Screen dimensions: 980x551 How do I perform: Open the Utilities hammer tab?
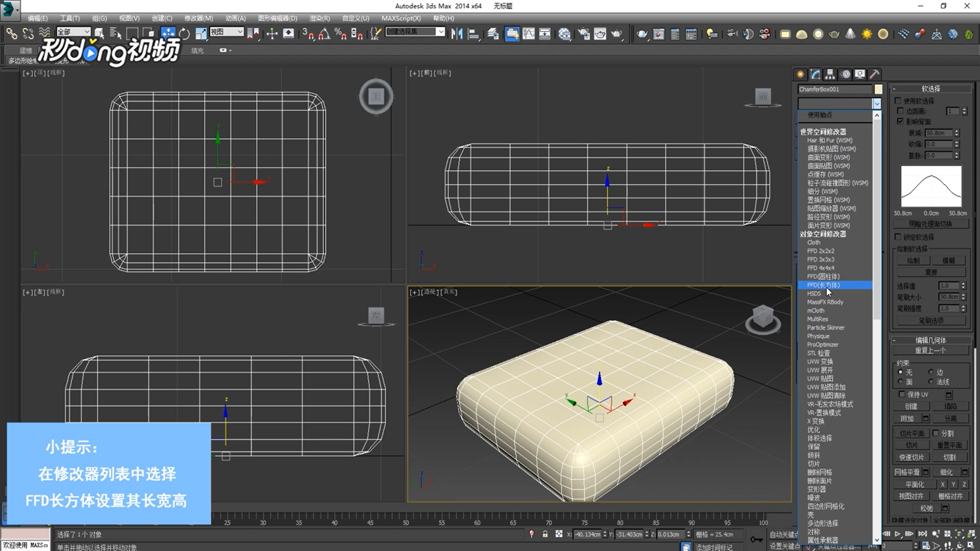pos(874,74)
